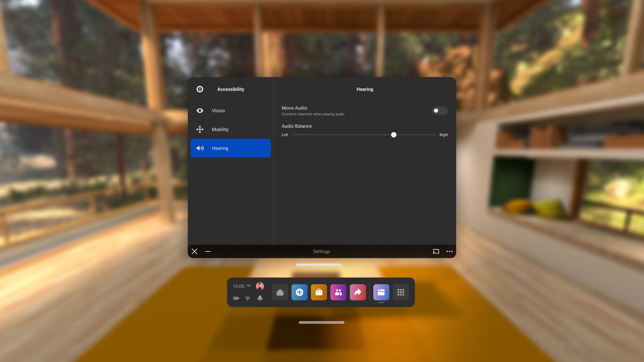This screenshot has width=644, height=362.
Task: Open the Store shopping bag app
Action: (319, 292)
